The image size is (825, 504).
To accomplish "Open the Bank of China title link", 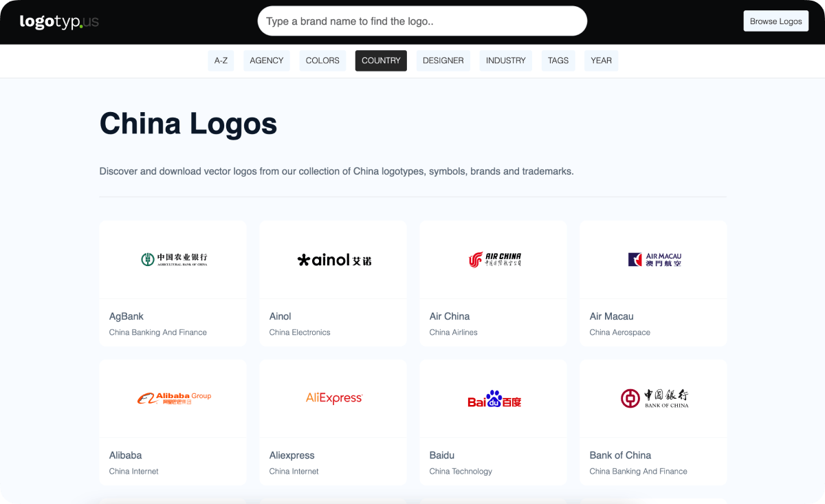I will 621,455.
